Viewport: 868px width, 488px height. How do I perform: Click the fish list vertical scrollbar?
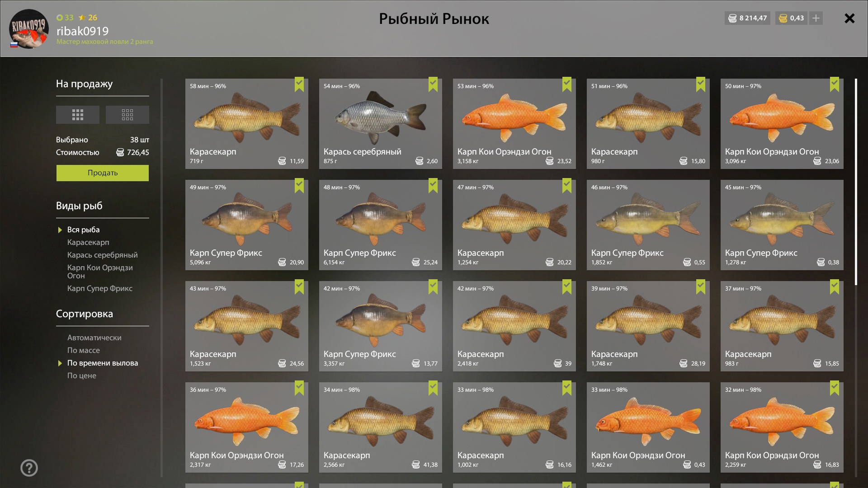tap(856, 182)
